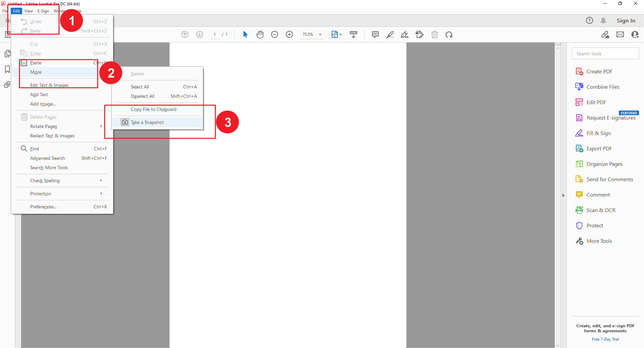Click the Delete pages trash icon
The width and height of the screenshot is (644, 348).
(435, 34)
